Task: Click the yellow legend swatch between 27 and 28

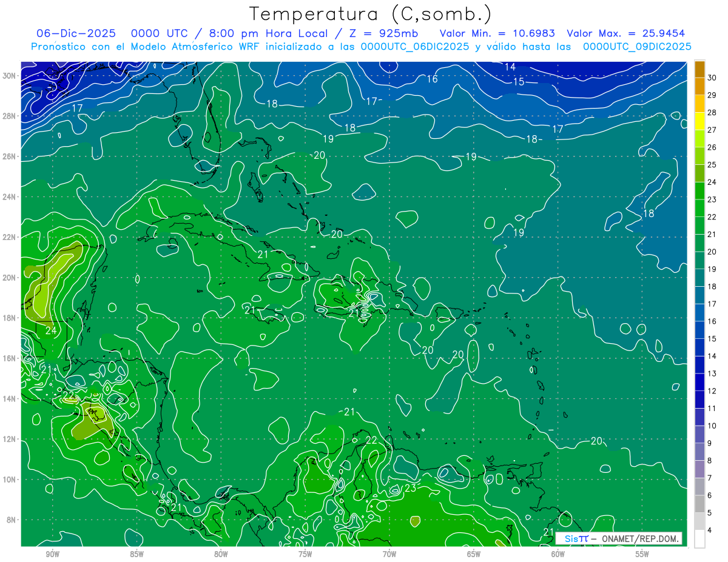Action: coord(699,121)
